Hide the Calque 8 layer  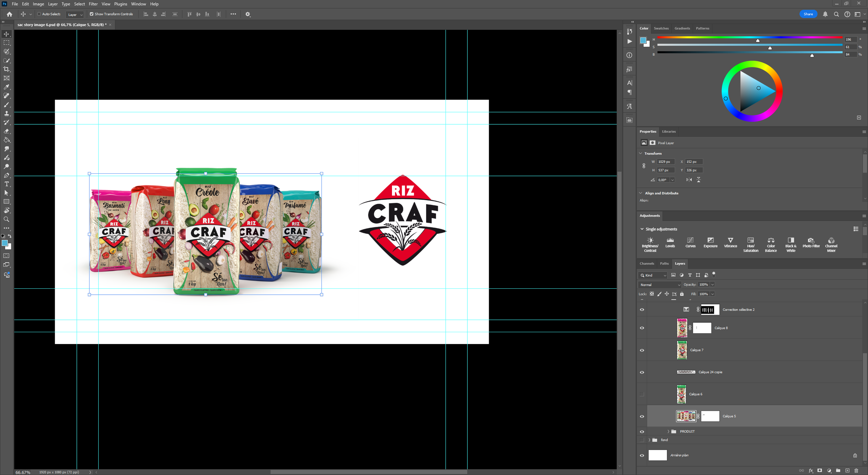pyautogui.click(x=642, y=328)
